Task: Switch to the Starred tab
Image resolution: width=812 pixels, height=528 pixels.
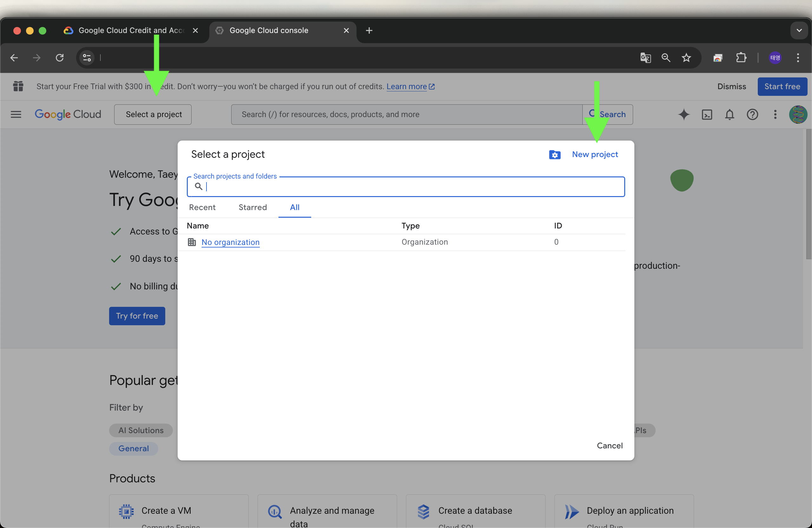Action: click(x=252, y=207)
